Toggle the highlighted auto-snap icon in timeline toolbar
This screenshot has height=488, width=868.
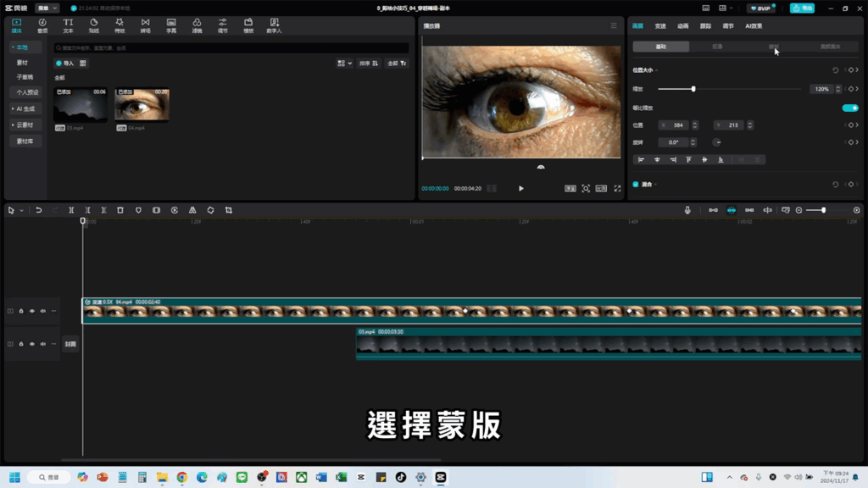(732, 210)
